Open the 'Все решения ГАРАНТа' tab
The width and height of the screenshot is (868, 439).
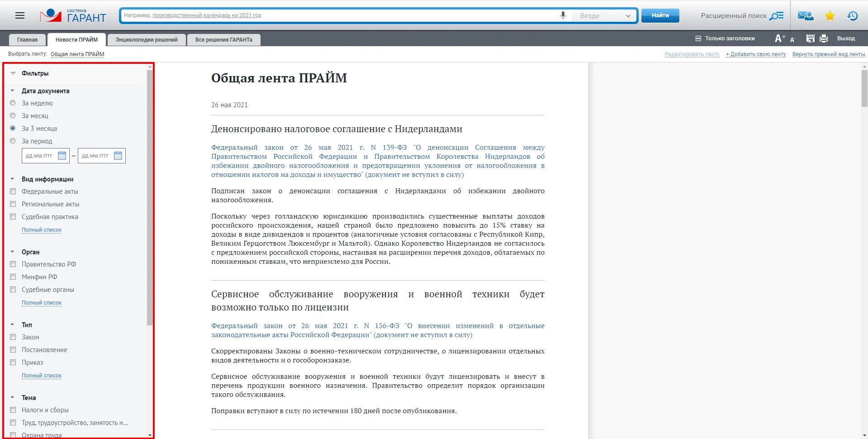(x=224, y=40)
